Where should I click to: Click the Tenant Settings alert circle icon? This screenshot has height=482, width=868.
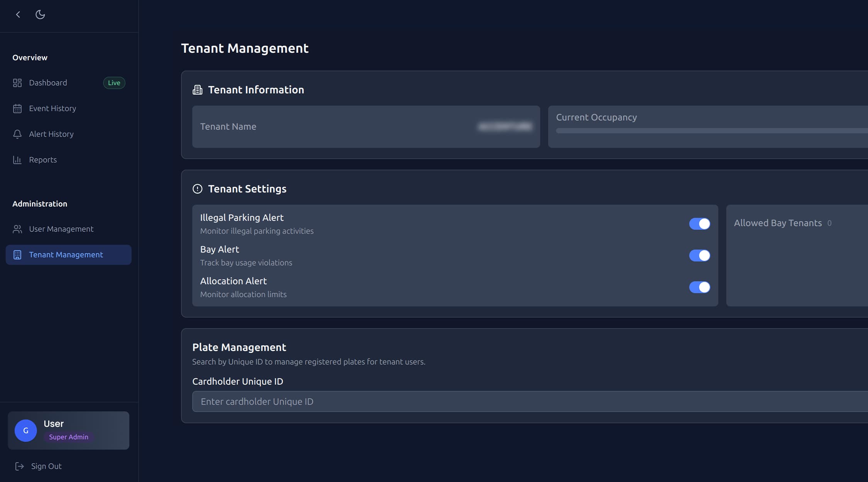click(x=197, y=189)
